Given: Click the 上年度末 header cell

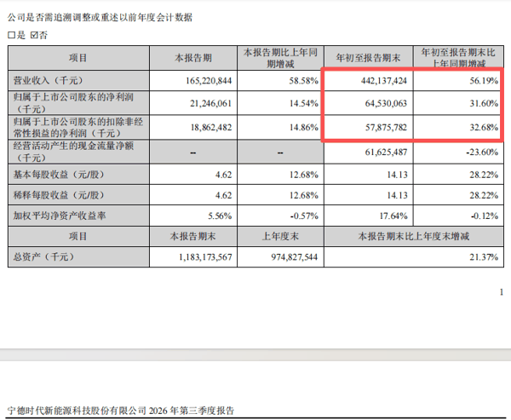Looking at the screenshot, I should [x=280, y=237].
